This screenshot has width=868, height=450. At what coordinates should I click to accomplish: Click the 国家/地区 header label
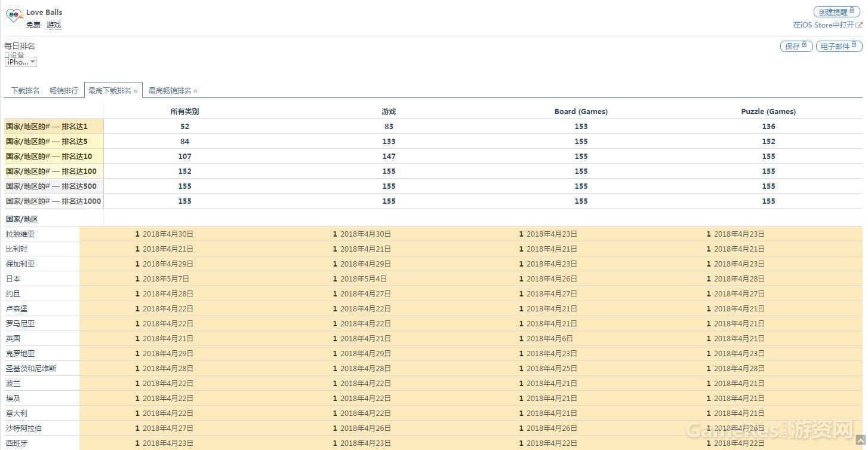[22, 219]
